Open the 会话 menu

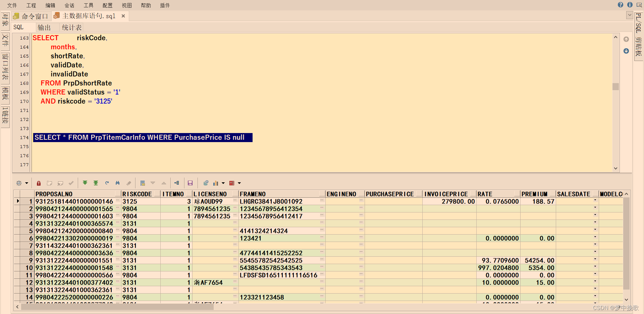69,5
